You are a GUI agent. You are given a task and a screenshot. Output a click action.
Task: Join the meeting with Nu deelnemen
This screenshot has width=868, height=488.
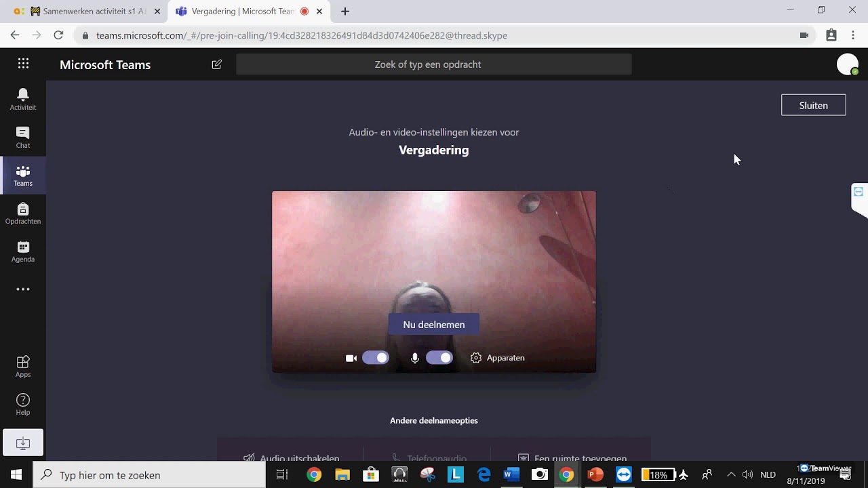(x=434, y=325)
